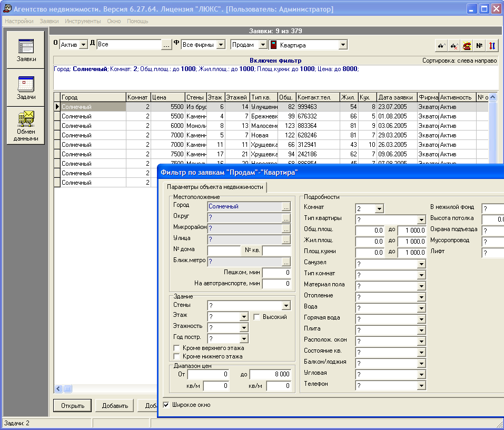This screenshot has height=430, width=504.
Task: Click the horizontal scrollbar thumb under the table
Action: pos(67,389)
